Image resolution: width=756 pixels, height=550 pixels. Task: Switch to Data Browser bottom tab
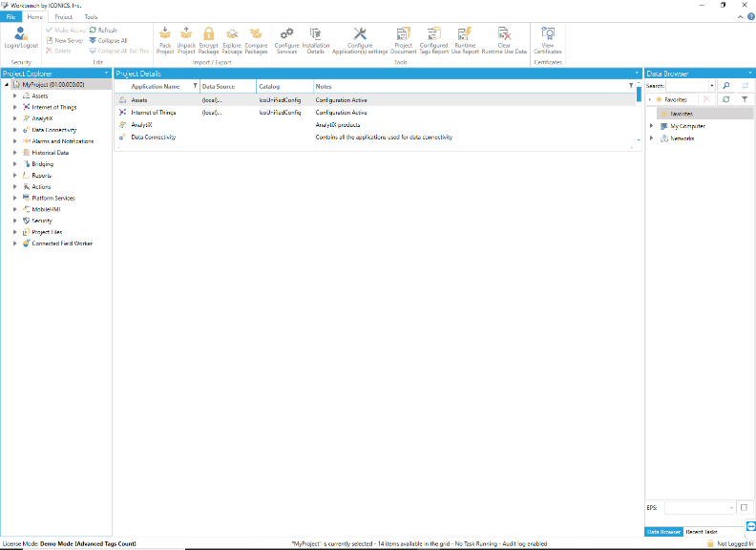coord(663,532)
